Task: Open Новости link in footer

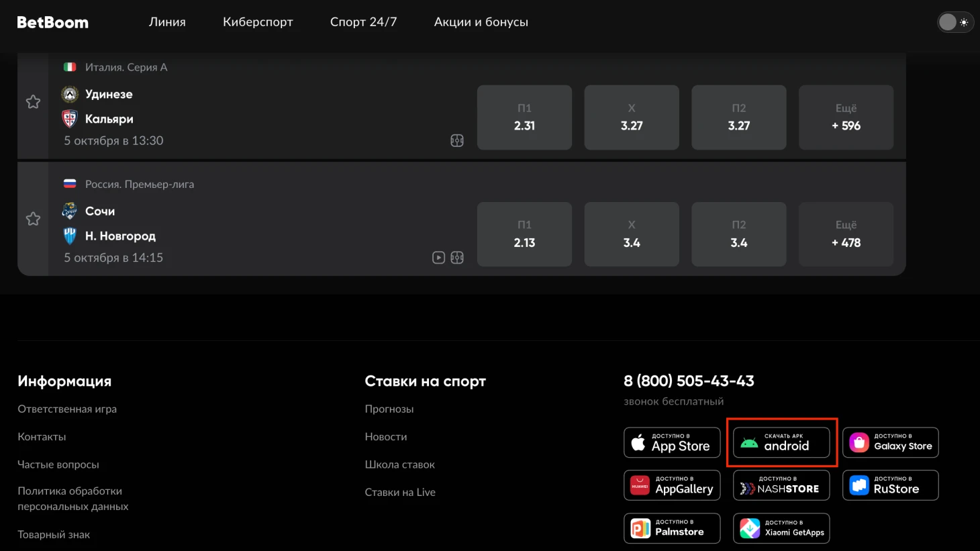Action: click(x=386, y=437)
